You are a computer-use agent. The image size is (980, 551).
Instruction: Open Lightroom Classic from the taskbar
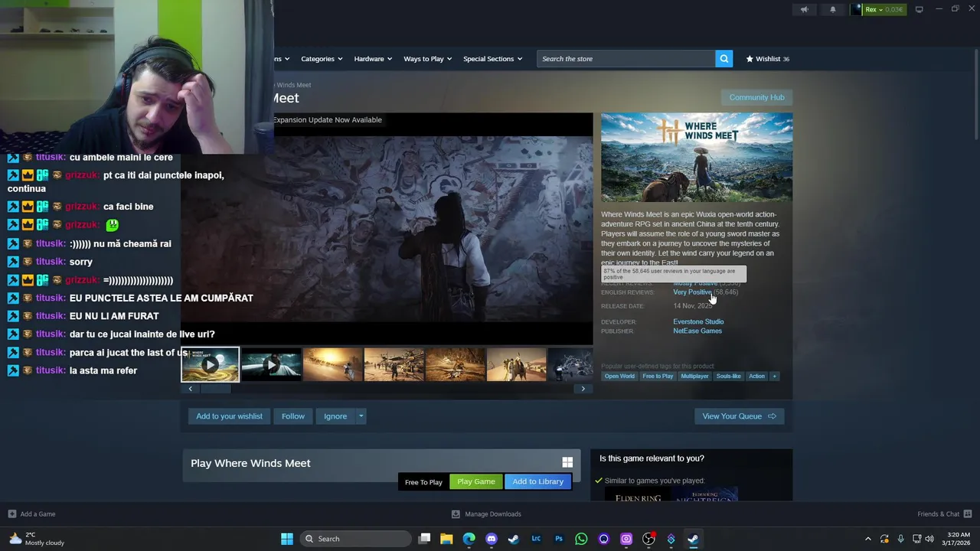pos(536,539)
